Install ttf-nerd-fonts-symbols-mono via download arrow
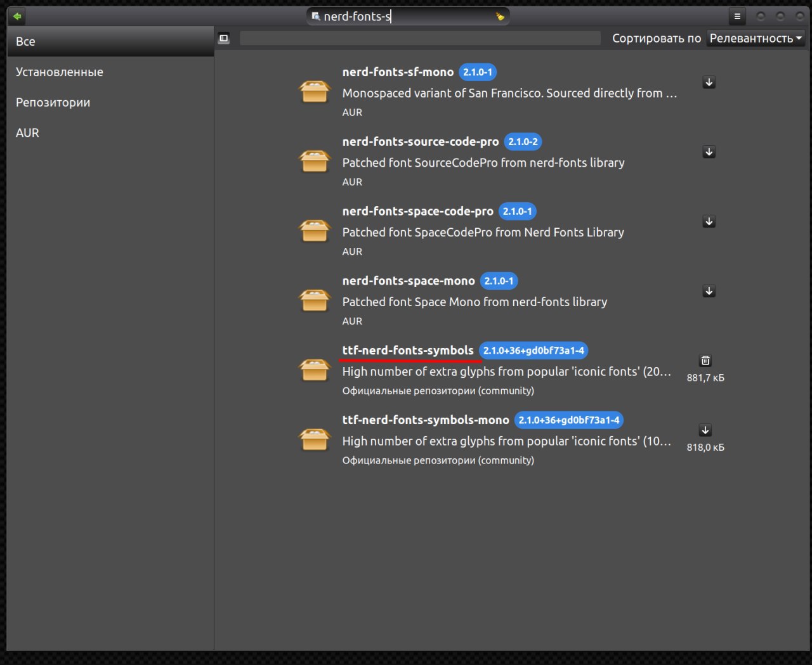Screen dimensions: 812x665 705,430
